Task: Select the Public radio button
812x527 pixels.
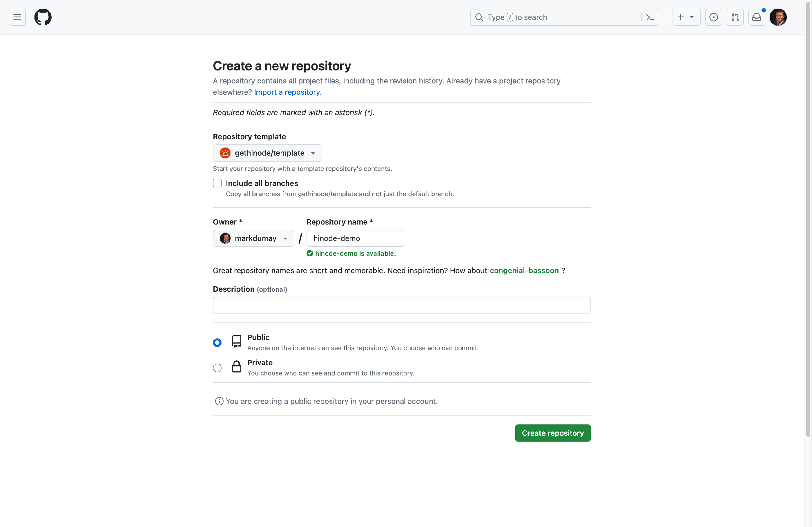Action: click(217, 342)
